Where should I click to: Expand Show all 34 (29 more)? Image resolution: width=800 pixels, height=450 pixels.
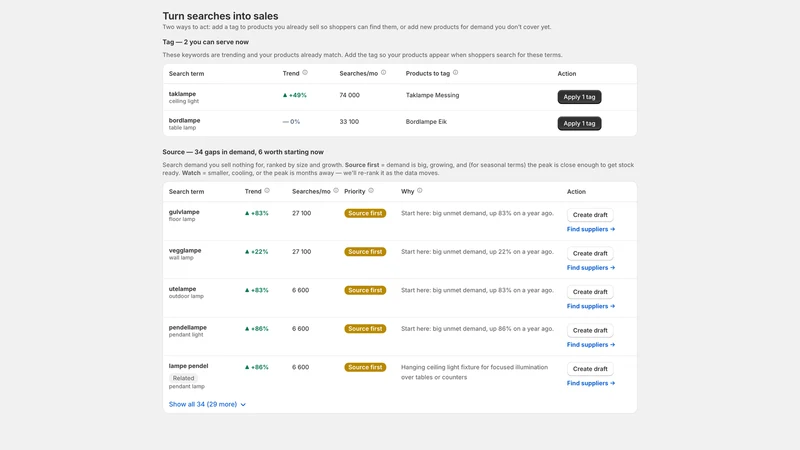click(207, 404)
